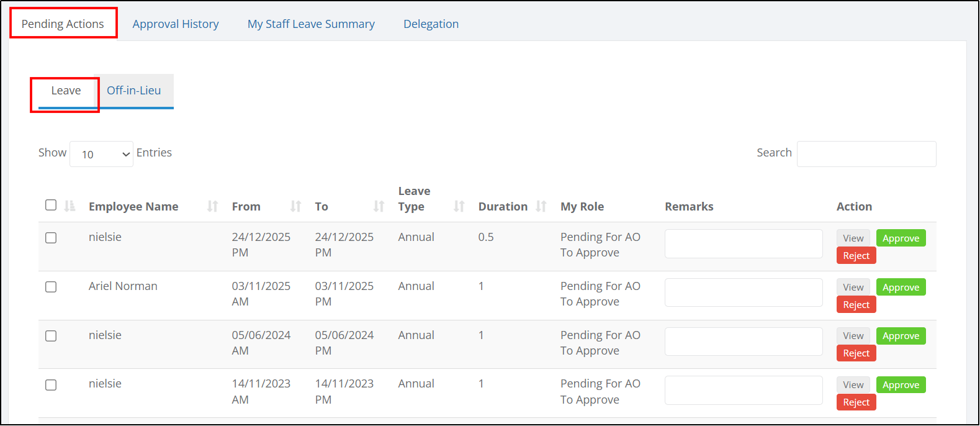The width and height of the screenshot is (980, 426).
Task: Go to the Delegation tab
Action: click(431, 24)
